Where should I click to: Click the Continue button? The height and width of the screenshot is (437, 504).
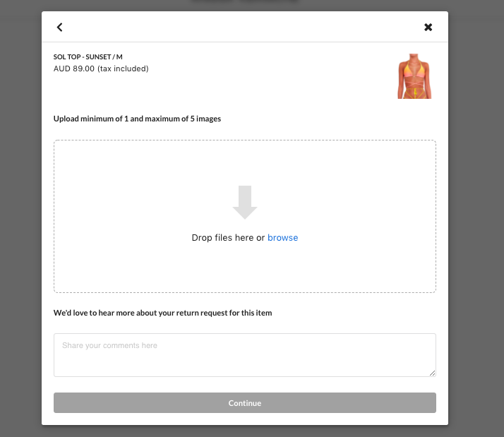[245, 403]
